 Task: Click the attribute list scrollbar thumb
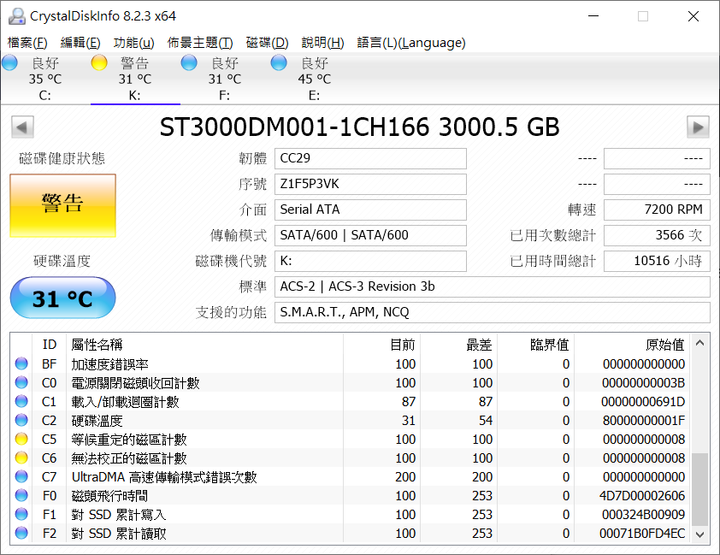coord(700,489)
